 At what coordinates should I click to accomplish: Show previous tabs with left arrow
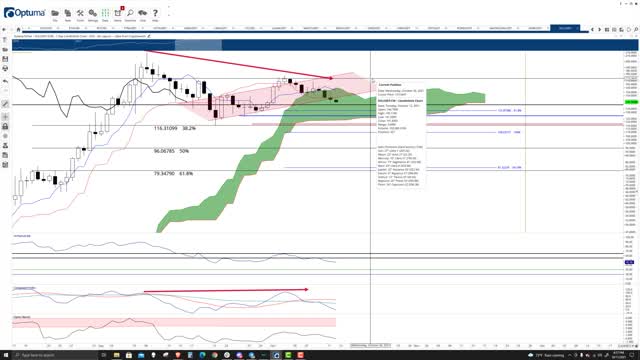[x=592, y=29]
